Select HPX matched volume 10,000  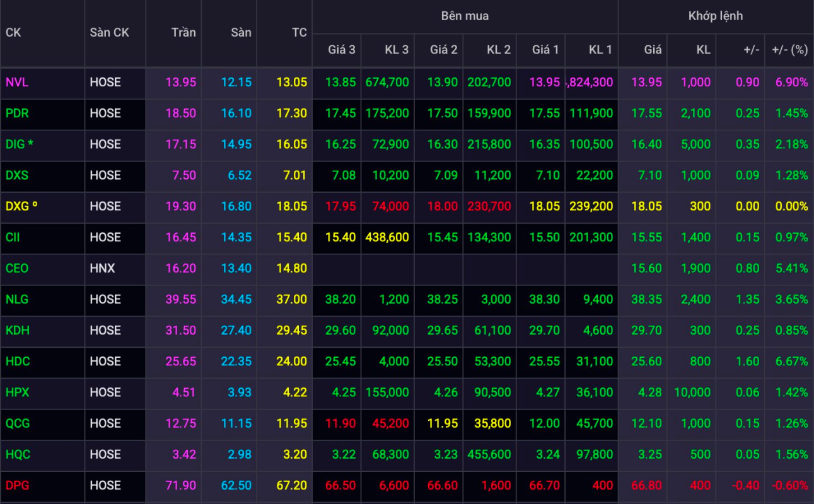(x=692, y=392)
